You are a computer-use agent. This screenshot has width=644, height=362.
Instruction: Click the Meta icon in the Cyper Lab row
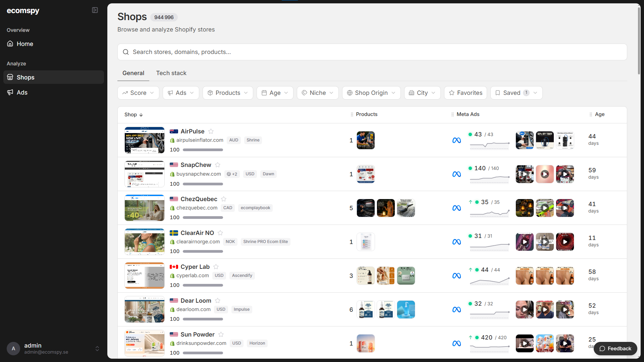click(x=457, y=276)
